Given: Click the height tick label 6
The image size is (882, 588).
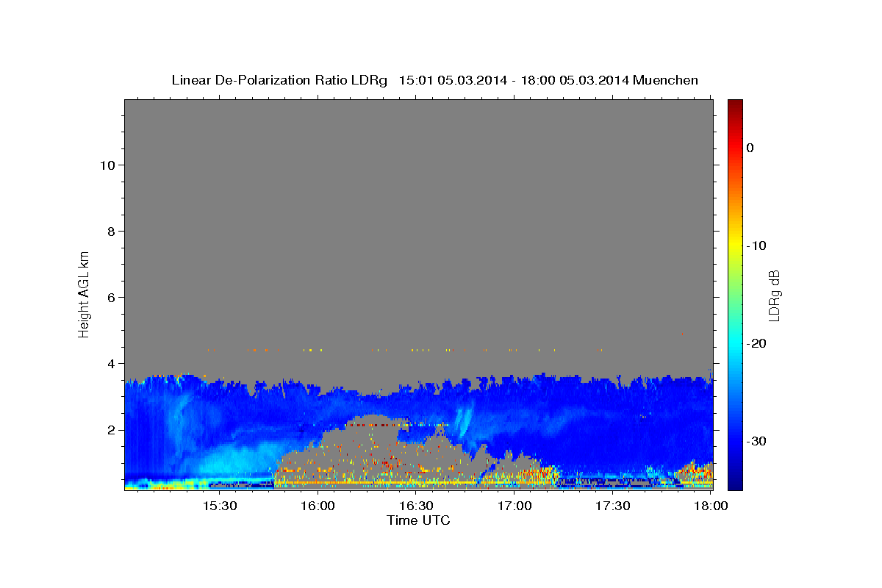Looking at the screenshot, I should coord(110,297).
